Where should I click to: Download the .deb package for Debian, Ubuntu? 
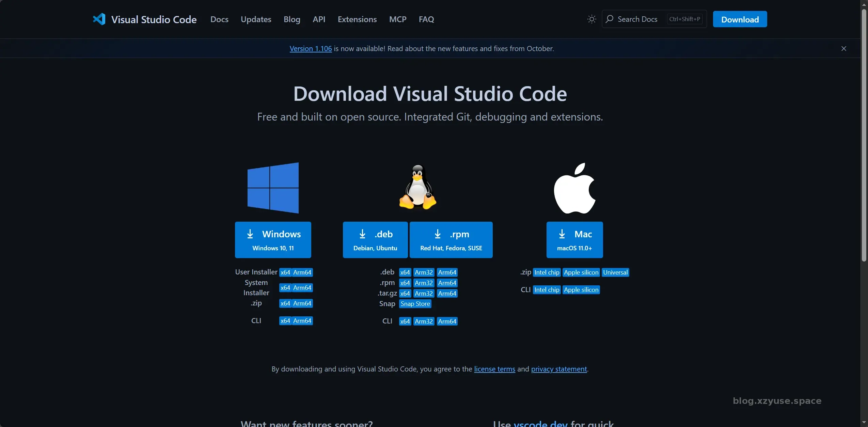click(375, 240)
